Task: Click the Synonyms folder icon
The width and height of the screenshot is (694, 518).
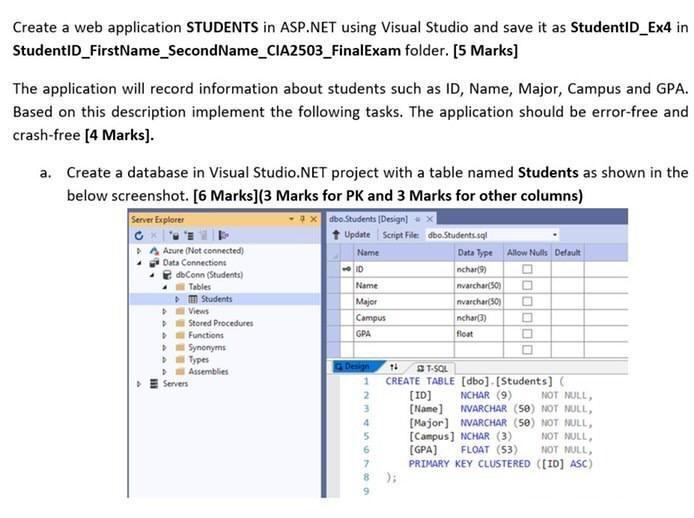Action: click(x=180, y=348)
